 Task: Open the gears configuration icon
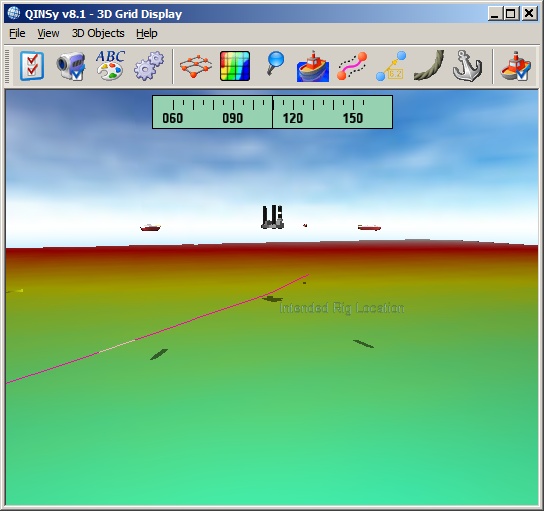pyautogui.click(x=149, y=66)
